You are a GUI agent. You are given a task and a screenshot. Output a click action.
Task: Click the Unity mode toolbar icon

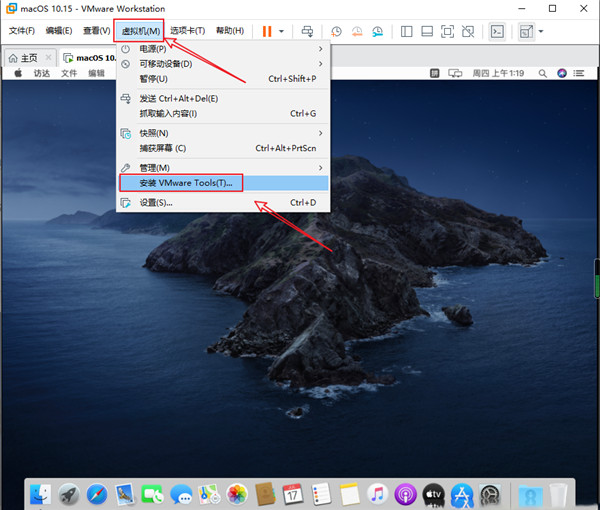(x=468, y=31)
